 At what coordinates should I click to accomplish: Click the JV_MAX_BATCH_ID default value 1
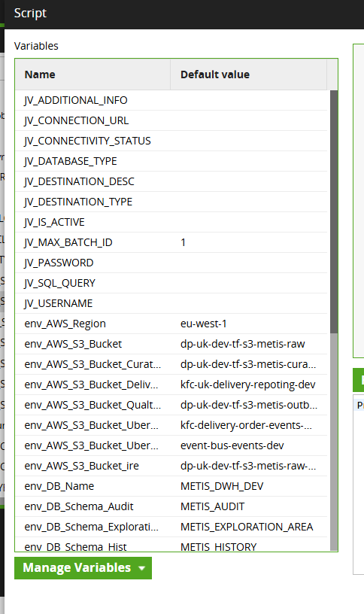183,242
